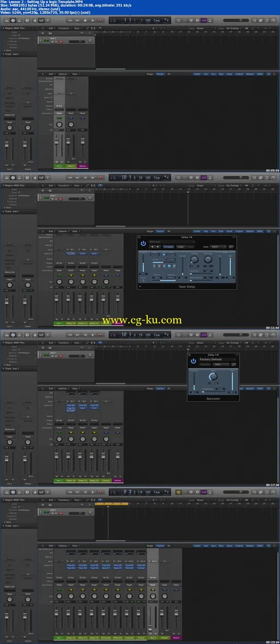280x644 pixels.
Task: Open Quick Help in the first frame control bar
Action: click(27, 20)
